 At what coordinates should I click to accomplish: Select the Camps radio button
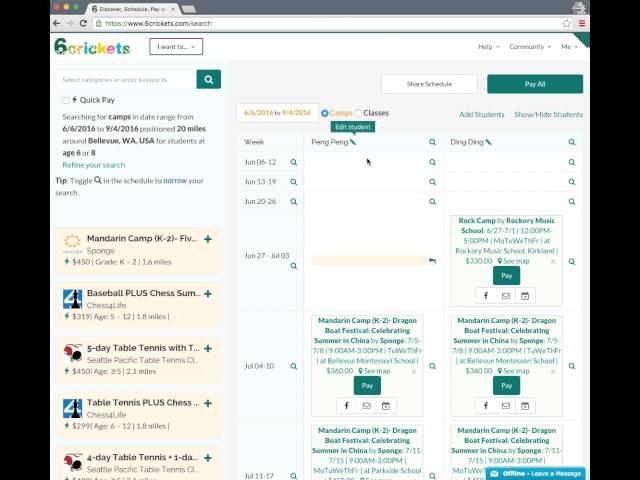(324, 113)
